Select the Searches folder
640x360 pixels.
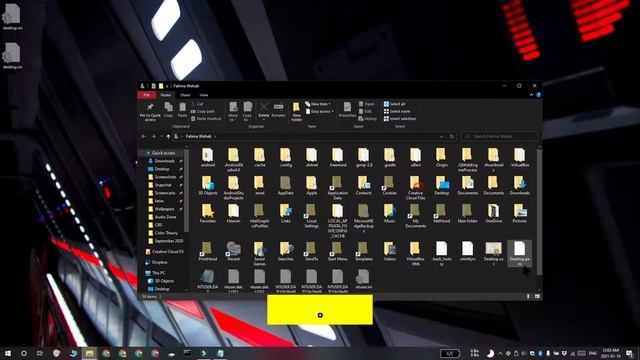[285, 251]
